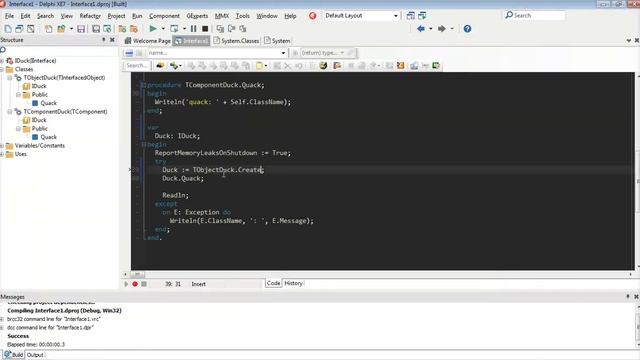Click the macro play triangle in status bar

(126, 284)
